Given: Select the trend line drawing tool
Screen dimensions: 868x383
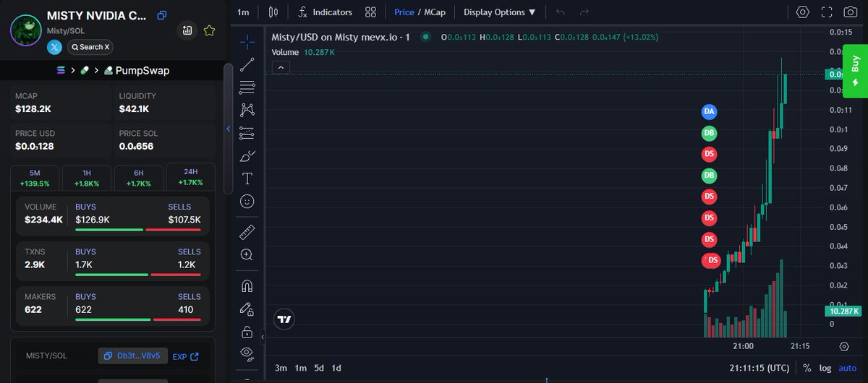Looking at the screenshot, I should coord(247,64).
